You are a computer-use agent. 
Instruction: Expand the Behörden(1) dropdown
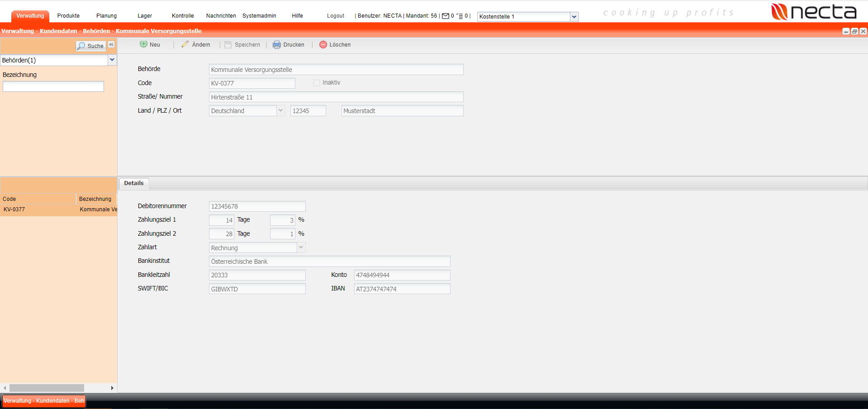[112, 60]
